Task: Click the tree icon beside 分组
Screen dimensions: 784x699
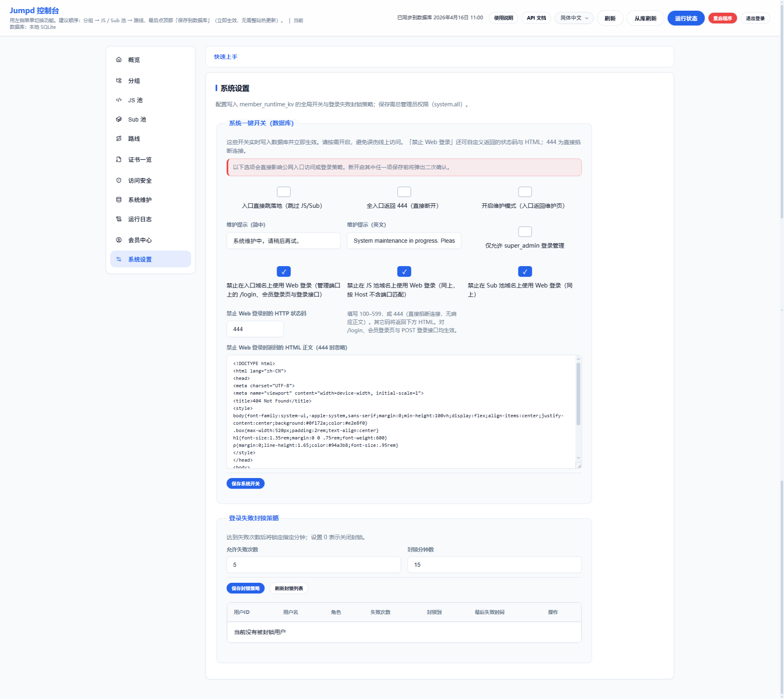Action: (119, 80)
